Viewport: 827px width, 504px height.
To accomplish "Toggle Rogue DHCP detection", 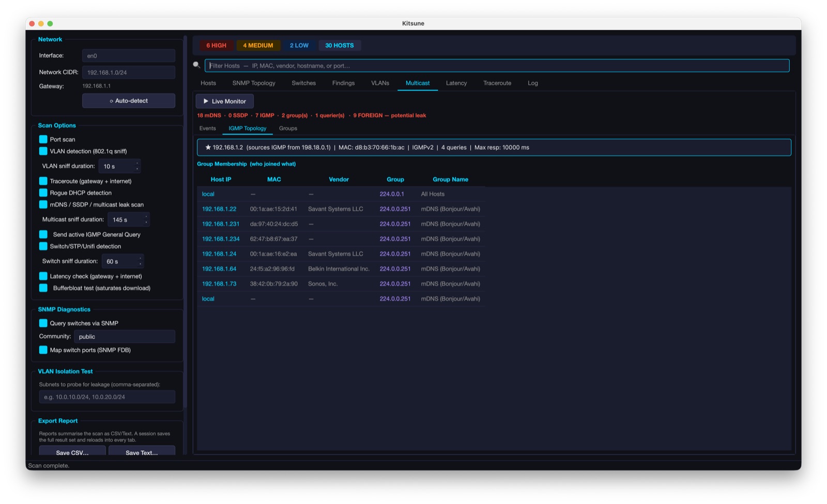I will pos(43,193).
